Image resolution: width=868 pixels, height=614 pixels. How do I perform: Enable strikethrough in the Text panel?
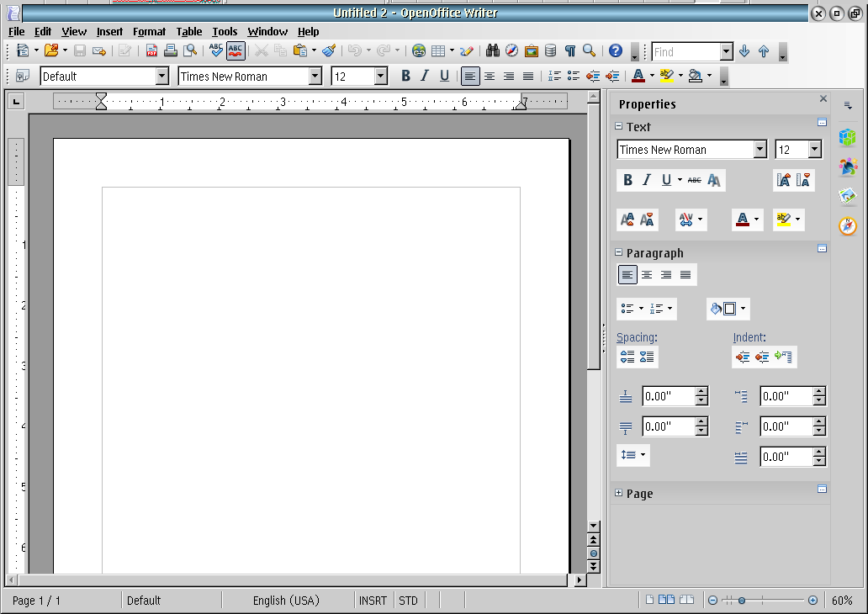point(693,180)
